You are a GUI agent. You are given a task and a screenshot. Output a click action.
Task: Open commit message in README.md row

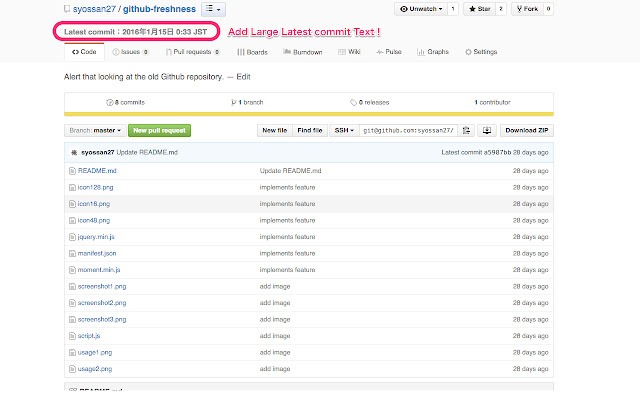(x=290, y=171)
